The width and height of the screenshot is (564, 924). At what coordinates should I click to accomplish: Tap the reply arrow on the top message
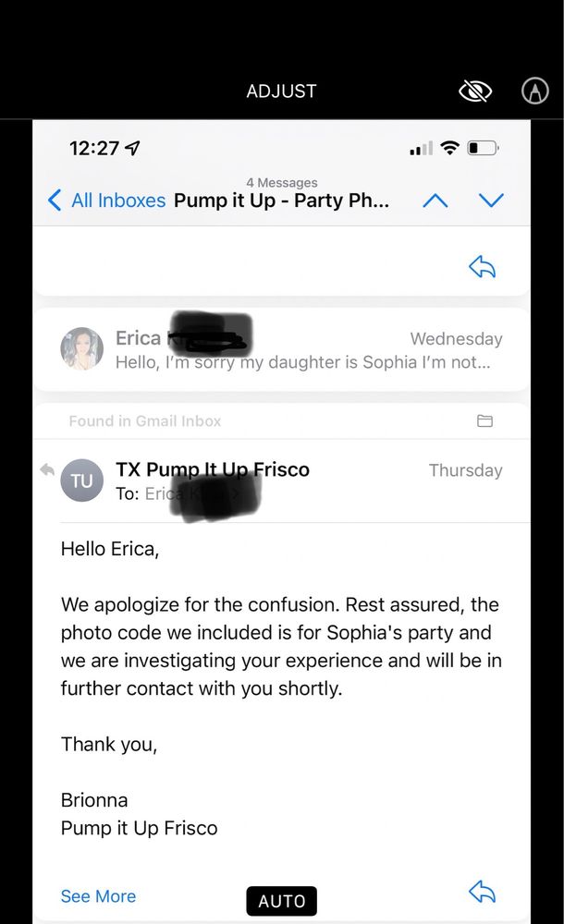[x=482, y=265]
